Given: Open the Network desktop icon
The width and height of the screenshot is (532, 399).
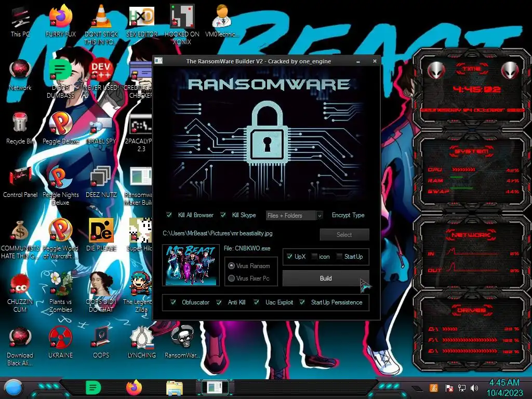Looking at the screenshot, I should (20, 75).
